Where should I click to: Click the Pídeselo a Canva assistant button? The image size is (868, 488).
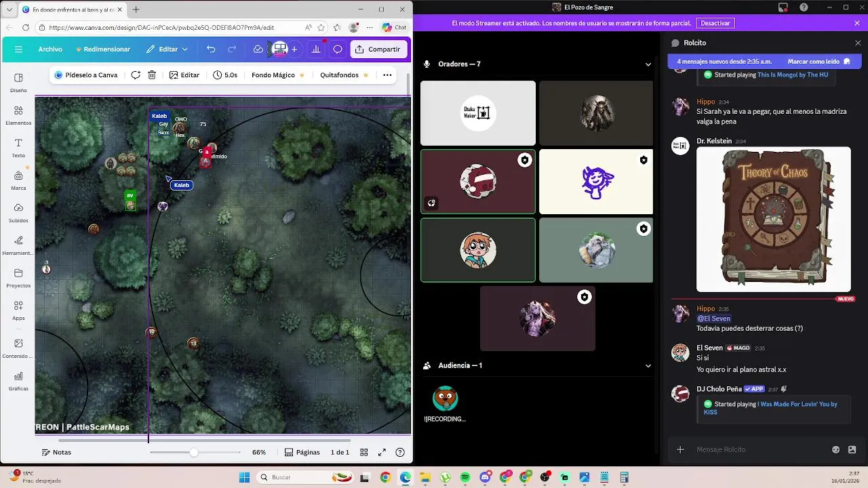pos(86,75)
